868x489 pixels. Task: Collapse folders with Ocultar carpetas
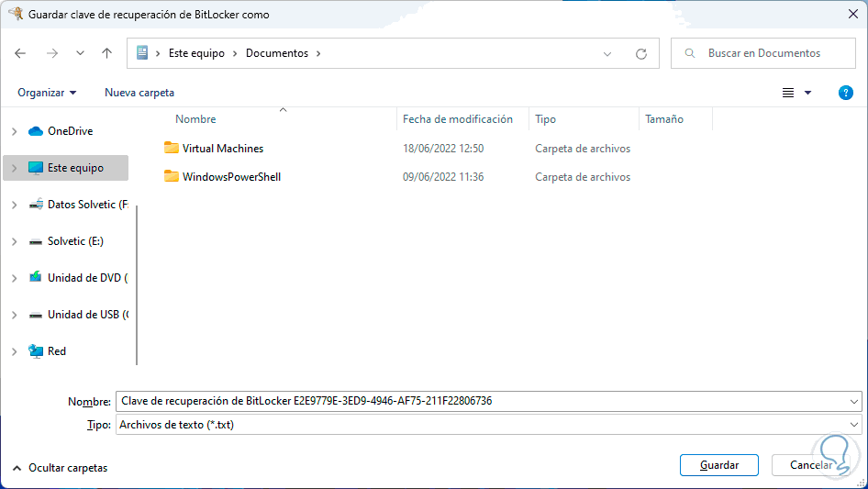click(60, 468)
